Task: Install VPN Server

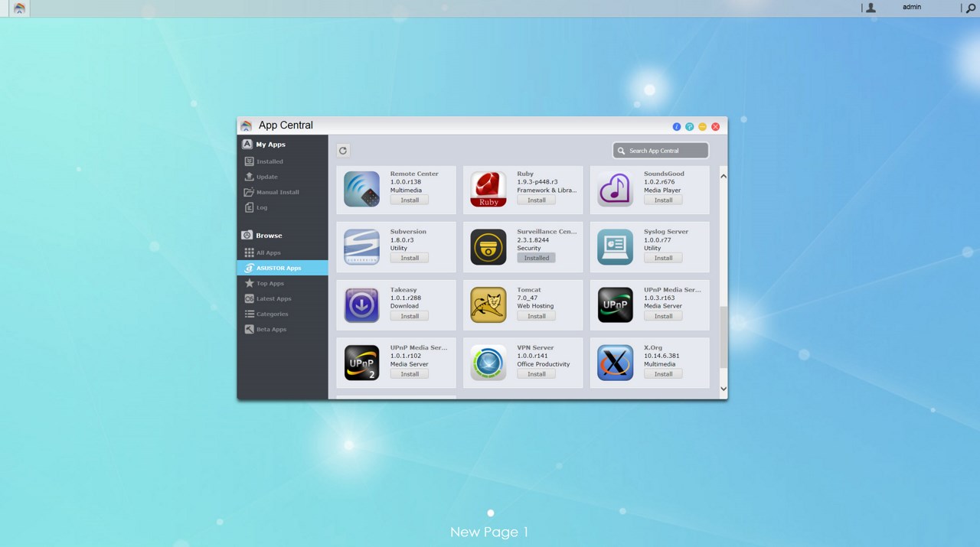Action: pos(537,374)
